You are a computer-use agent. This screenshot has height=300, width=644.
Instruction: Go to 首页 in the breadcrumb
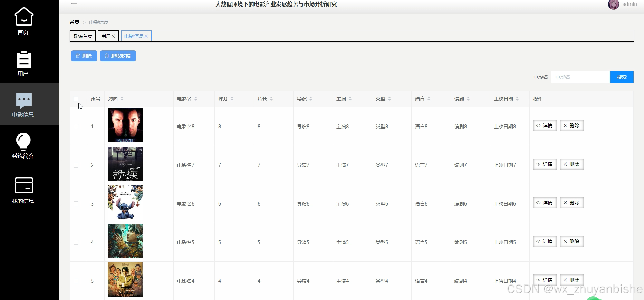click(75, 22)
